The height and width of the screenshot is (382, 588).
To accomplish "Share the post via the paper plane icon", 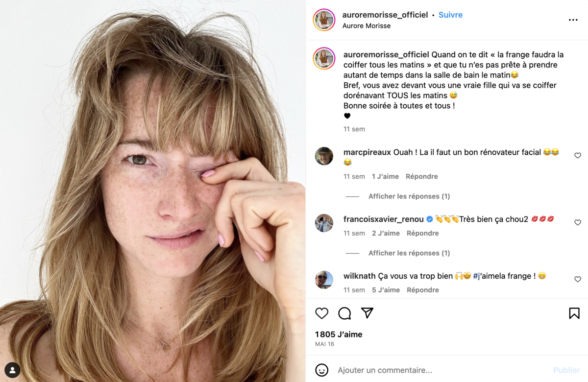I will click(367, 313).
